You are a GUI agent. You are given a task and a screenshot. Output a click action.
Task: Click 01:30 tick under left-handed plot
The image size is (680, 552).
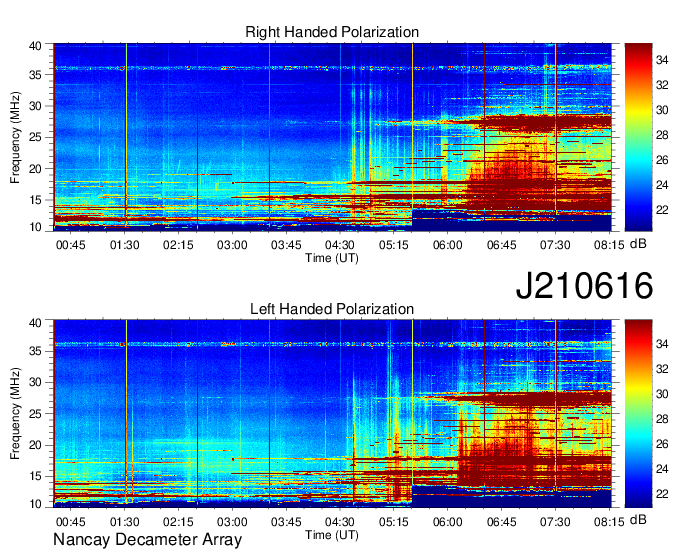pyautogui.click(x=124, y=522)
